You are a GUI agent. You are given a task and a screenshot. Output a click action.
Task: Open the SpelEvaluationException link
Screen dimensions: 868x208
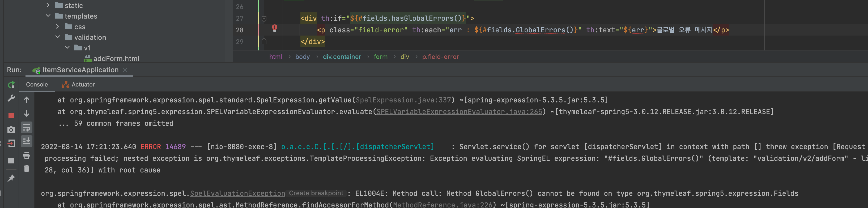pos(237,193)
